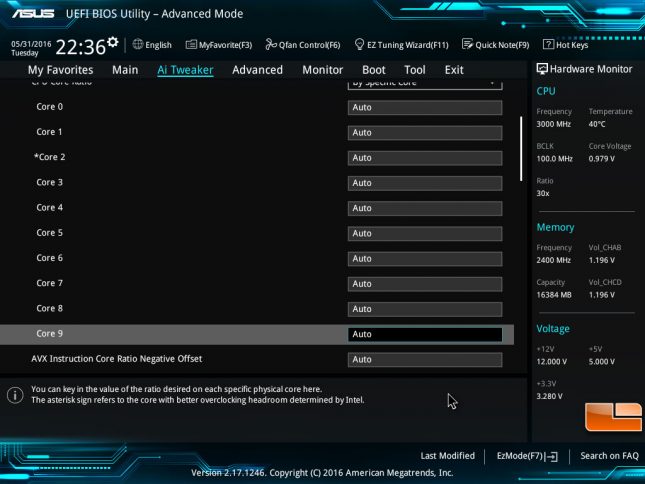Image resolution: width=645 pixels, height=484 pixels.
Task: Open the Advanced tab
Action: (x=258, y=70)
